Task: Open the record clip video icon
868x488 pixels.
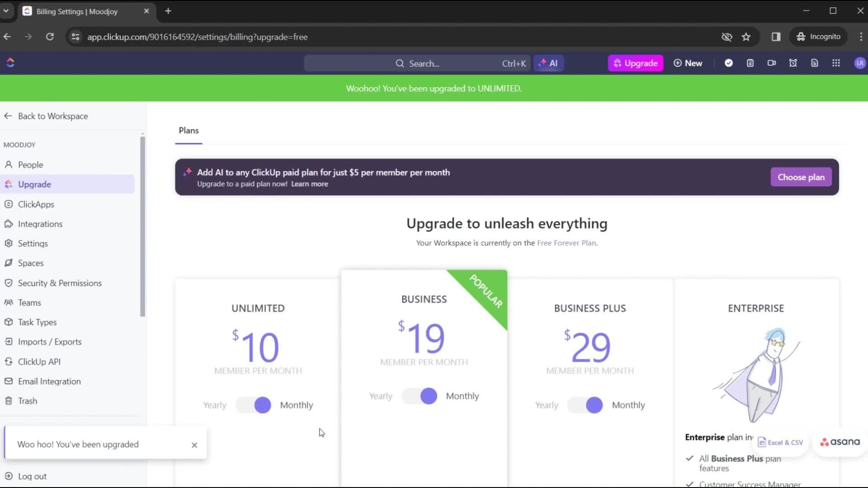Action: (772, 63)
